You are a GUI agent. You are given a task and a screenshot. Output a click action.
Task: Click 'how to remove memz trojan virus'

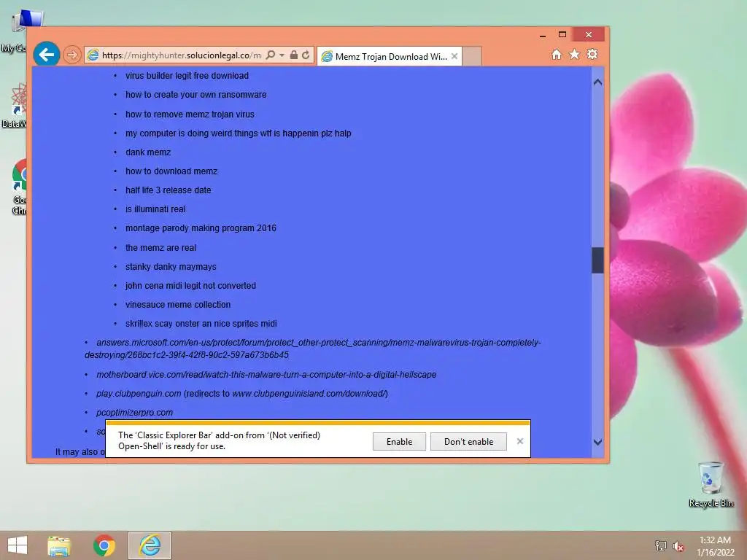[190, 114]
